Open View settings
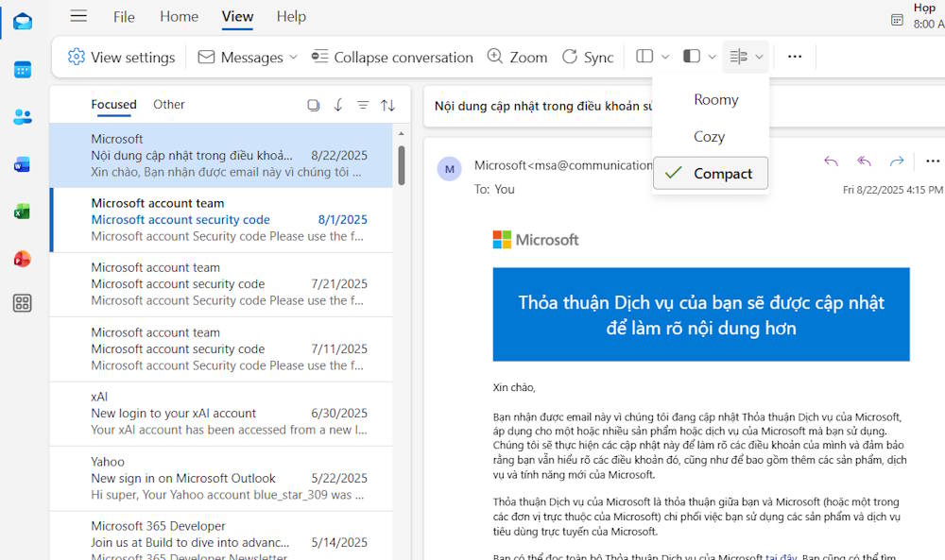Viewport: 945px width, 560px height. [120, 57]
